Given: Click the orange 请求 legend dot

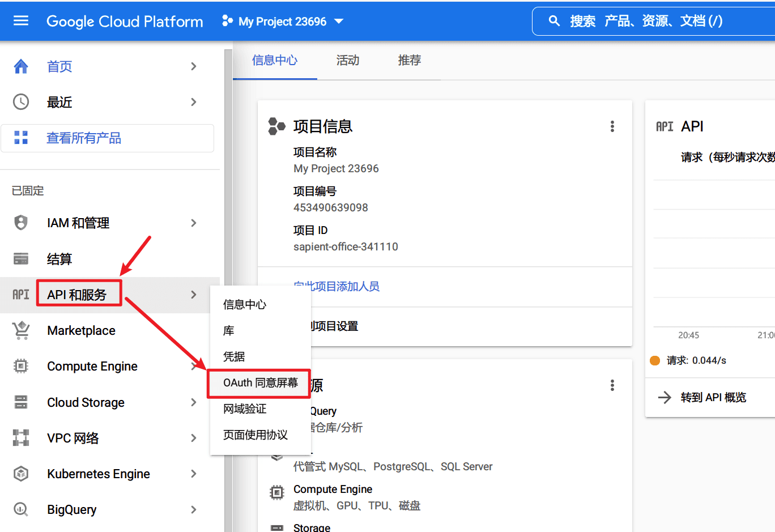Looking at the screenshot, I should (x=655, y=360).
